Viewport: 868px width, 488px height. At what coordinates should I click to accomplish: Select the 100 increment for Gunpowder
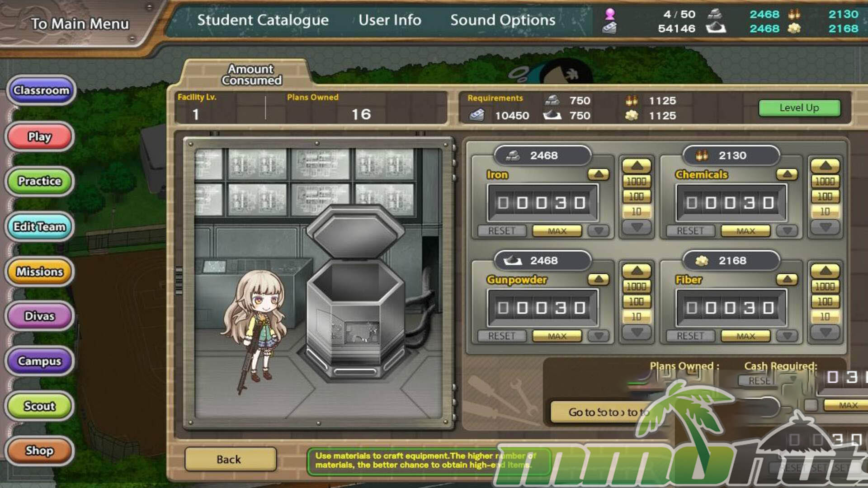pyautogui.click(x=636, y=301)
